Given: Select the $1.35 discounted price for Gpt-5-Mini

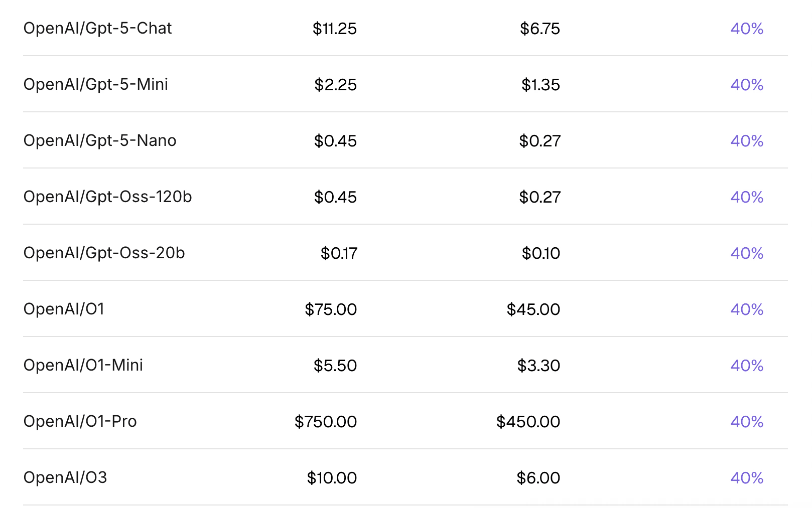Looking at the screenshot, I should [540, 85].
